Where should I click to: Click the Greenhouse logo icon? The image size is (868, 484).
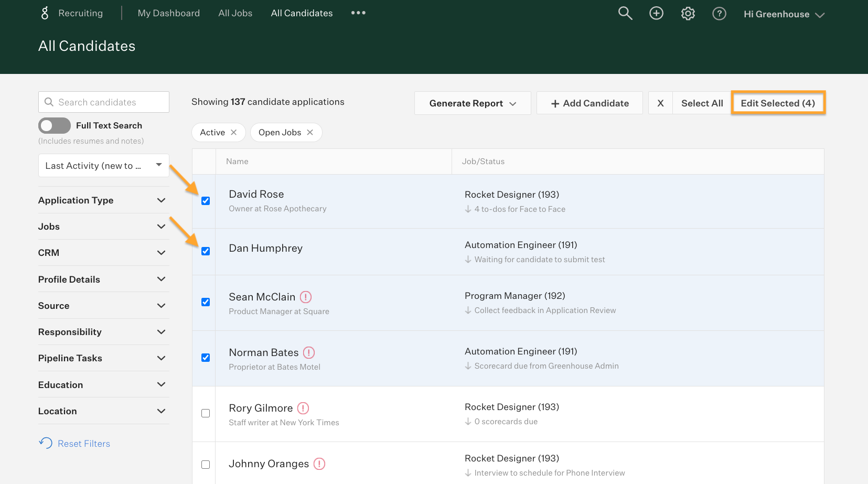coord(45,13)
